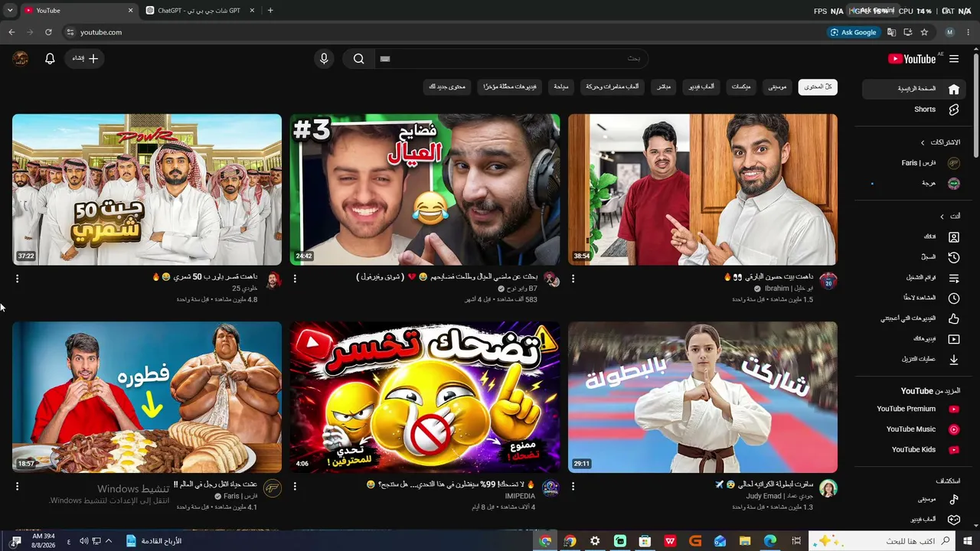
Task: Click the IMIPEDIA channel name
Action: [x=520, y=496]
